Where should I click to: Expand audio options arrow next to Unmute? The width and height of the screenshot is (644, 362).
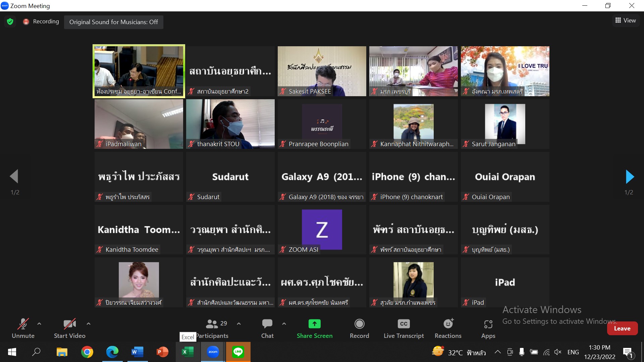pos(39,324)
